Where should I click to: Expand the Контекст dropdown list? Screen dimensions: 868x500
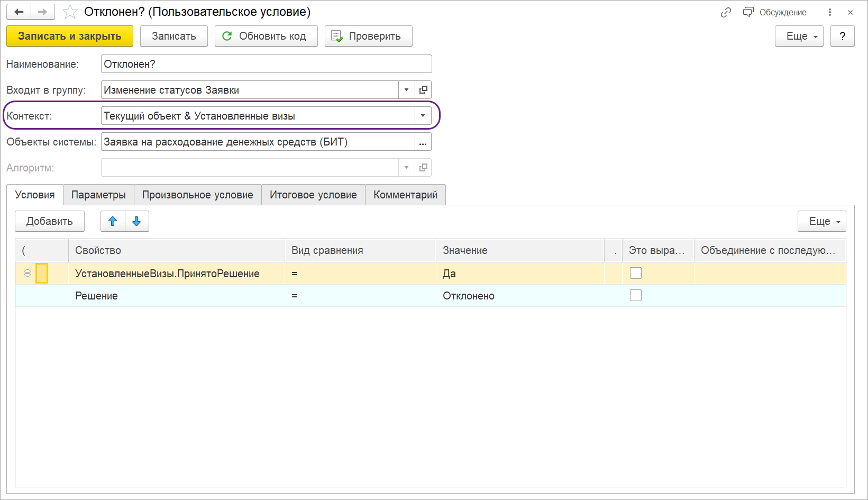[423, 116]
